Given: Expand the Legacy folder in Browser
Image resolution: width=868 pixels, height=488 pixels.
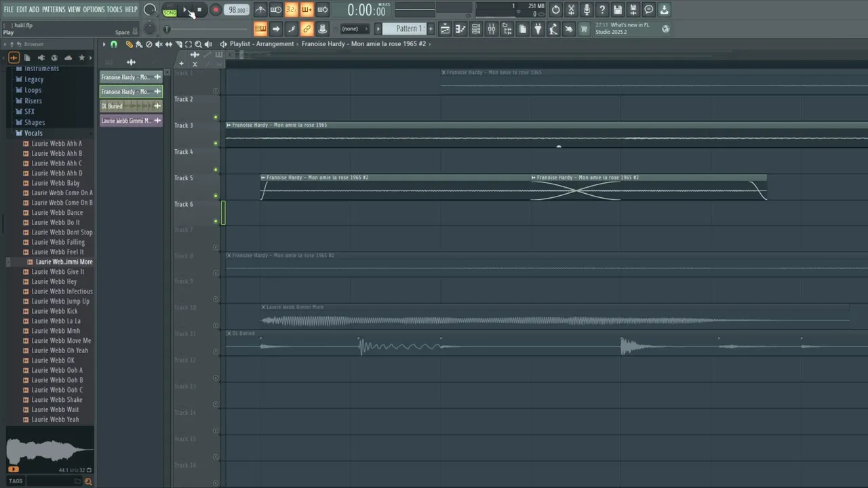Looking at the screenshot, I should pos(34,79).
